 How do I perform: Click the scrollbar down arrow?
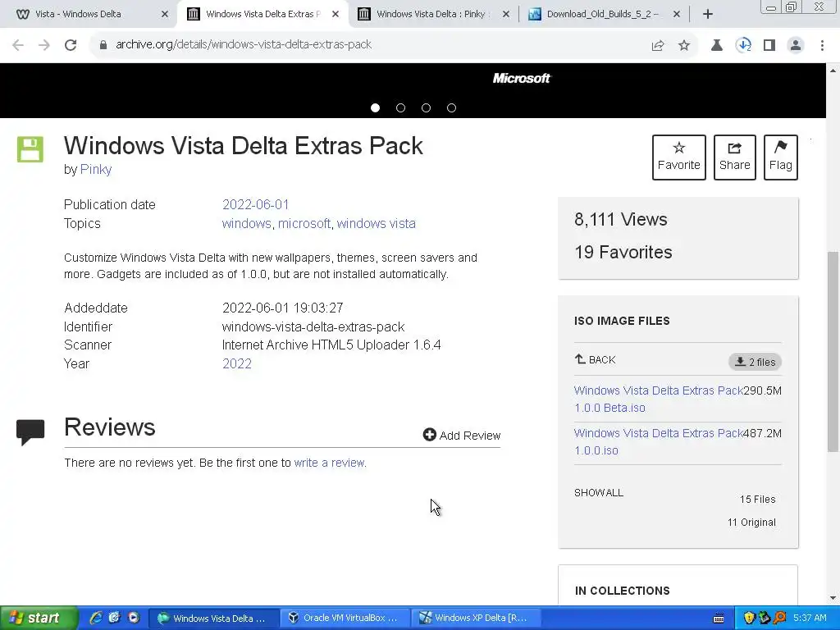(x=833, y=598)
